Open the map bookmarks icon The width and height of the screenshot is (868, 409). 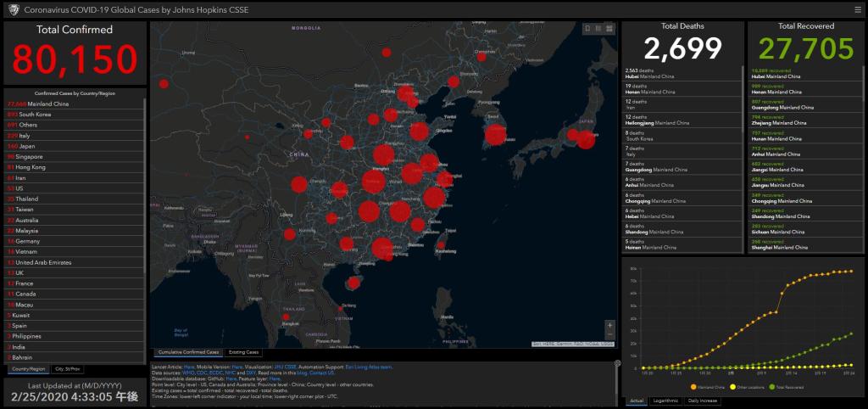tap(587, 28)
